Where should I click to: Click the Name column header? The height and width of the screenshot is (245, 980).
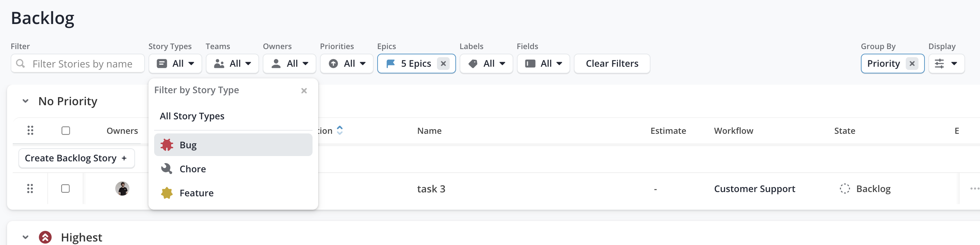[x=429, y=131]
